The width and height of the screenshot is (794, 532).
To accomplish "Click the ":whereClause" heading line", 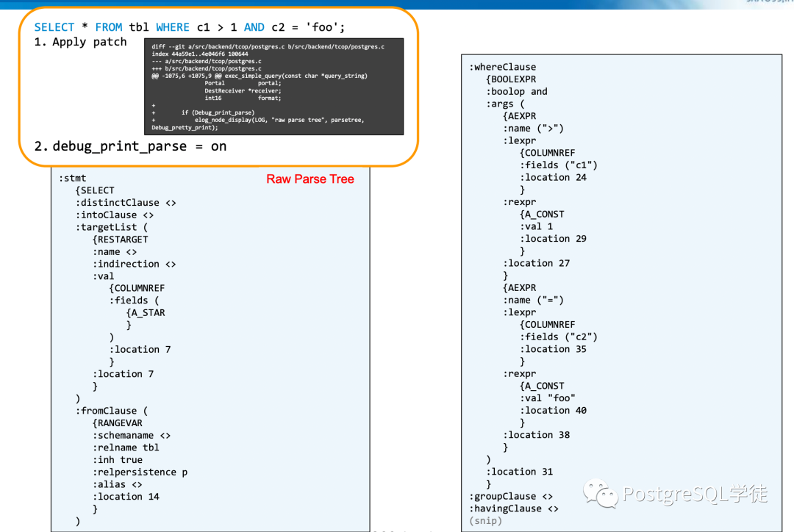I will pyautogui.click(x=502, y=67).
